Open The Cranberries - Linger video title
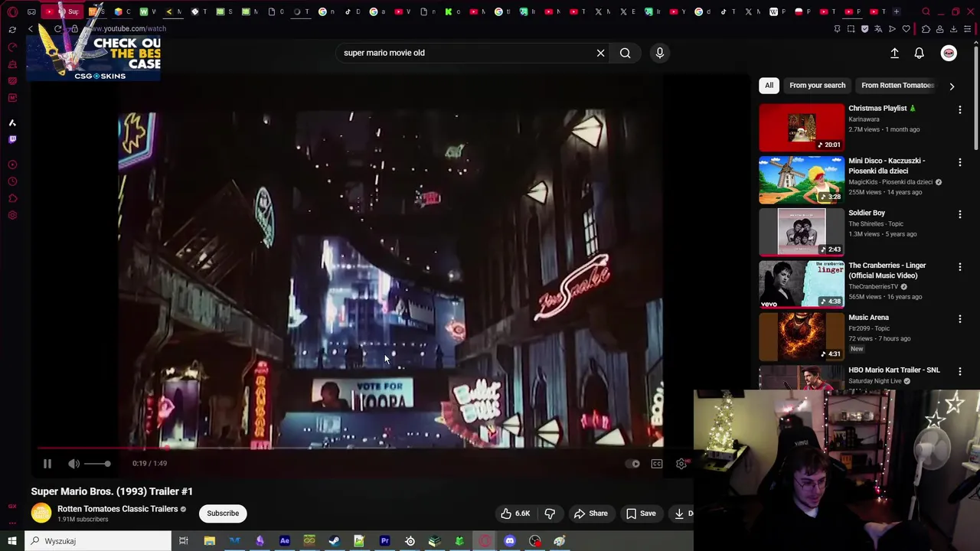Screen dimensions: 980x551 tap(887, 270)
